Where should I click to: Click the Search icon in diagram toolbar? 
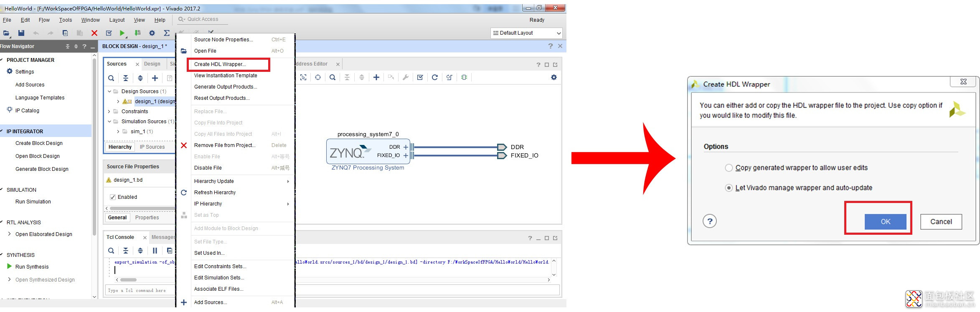coord(333,77)
